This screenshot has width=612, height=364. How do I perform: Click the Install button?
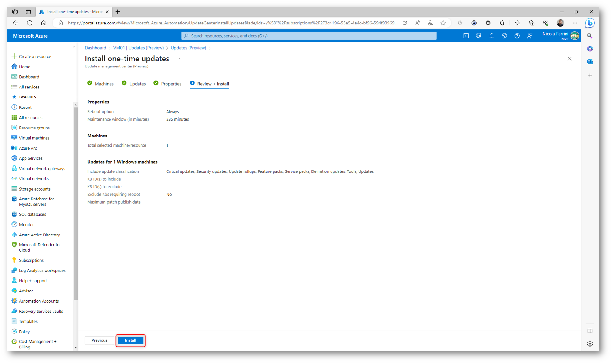130,340
